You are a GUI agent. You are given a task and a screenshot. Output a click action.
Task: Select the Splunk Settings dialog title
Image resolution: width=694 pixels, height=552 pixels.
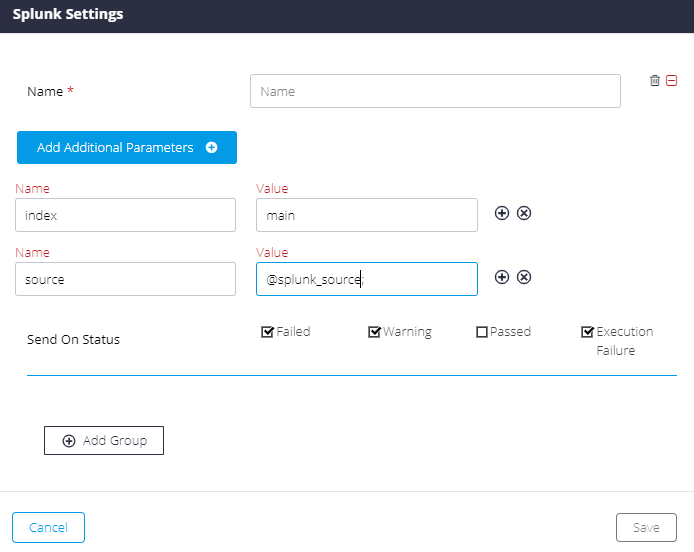click(x=68, y=14)
